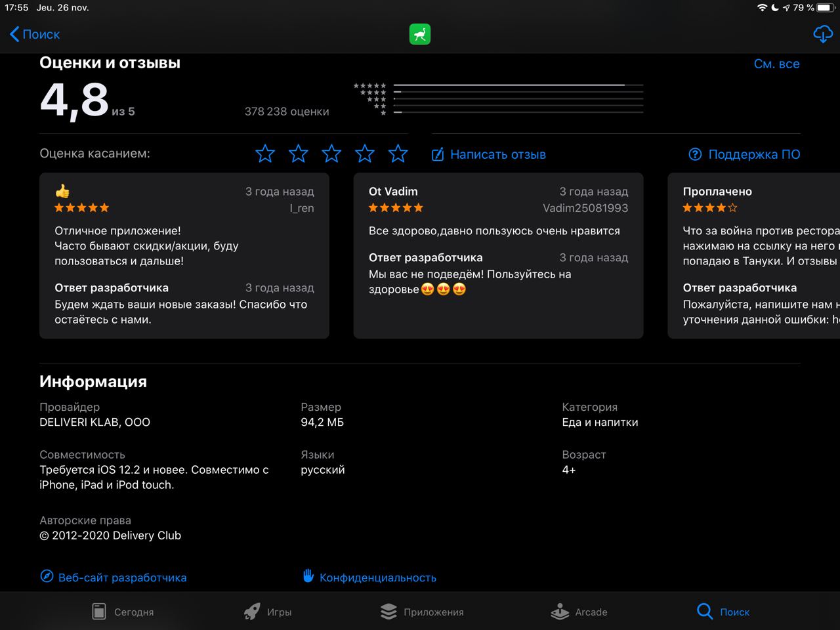Tap the orange star rating in l_ren review
The width and height of the screenshot is (840, 630).
pyautogui.click(x=82, y=208)
